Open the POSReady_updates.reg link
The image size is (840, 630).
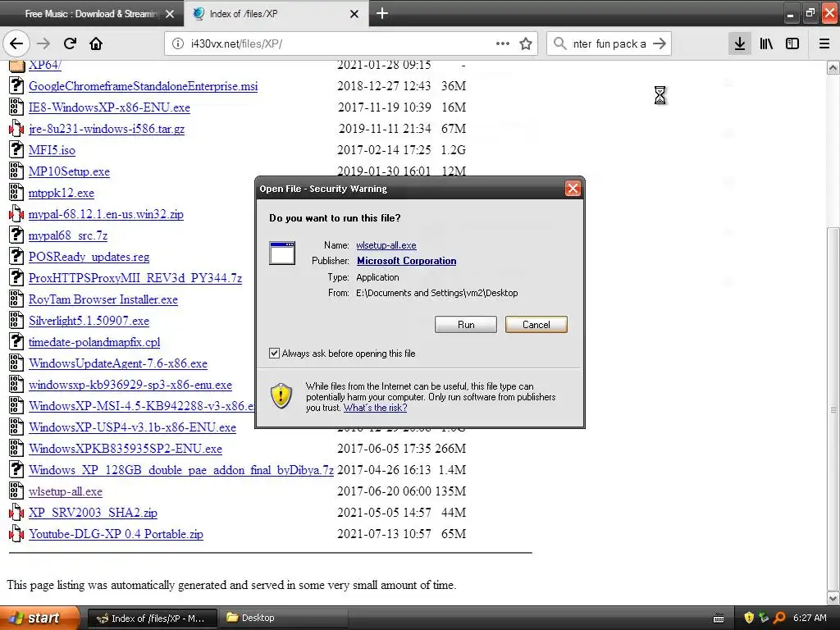[89, 257]
